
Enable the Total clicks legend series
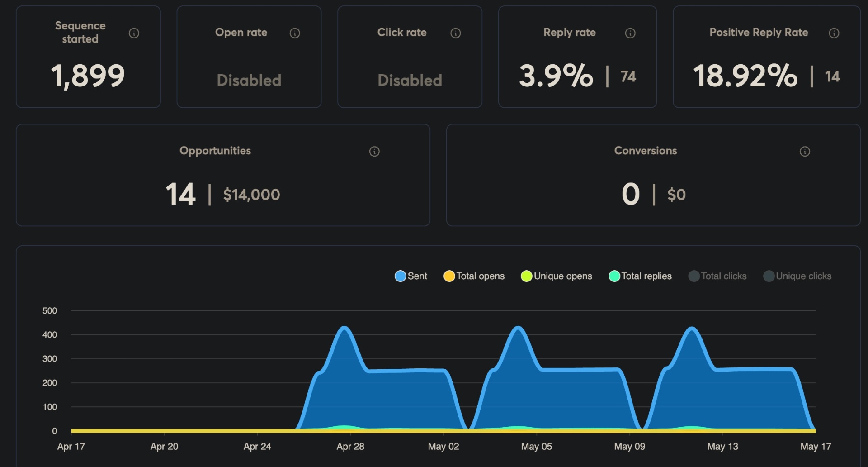click(x=717, y=276)
